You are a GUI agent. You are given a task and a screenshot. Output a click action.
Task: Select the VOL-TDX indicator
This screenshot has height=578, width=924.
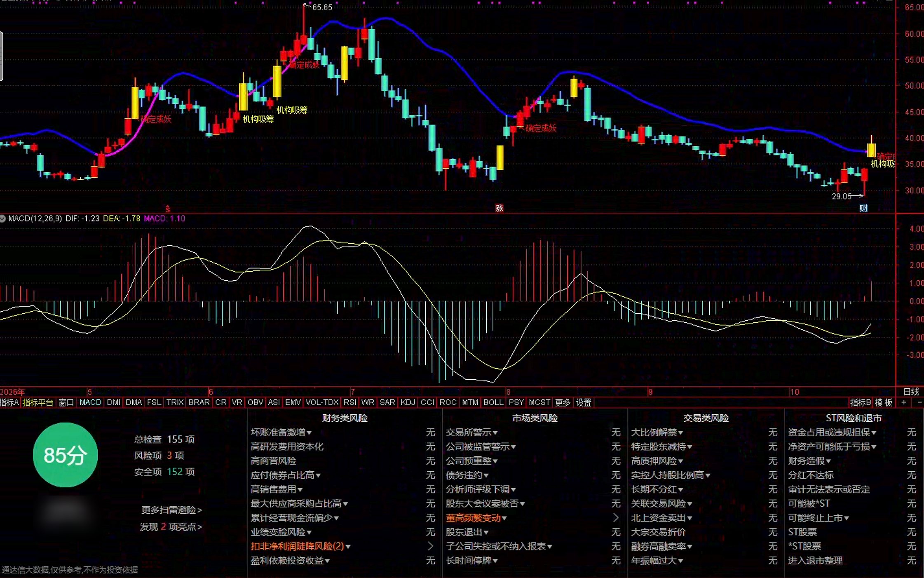click(322, 402)
